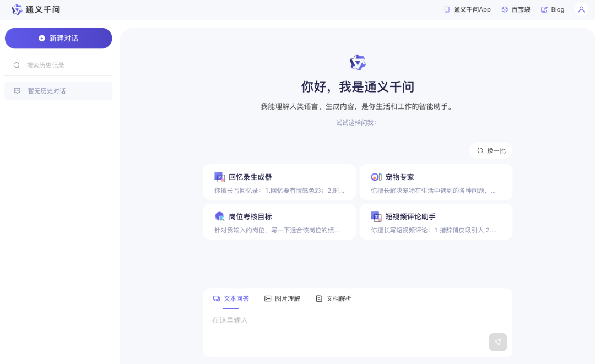595x364 pixels.
Task: Click the document icon on 文档解析 tab
Action: click(x=319, y=299)
